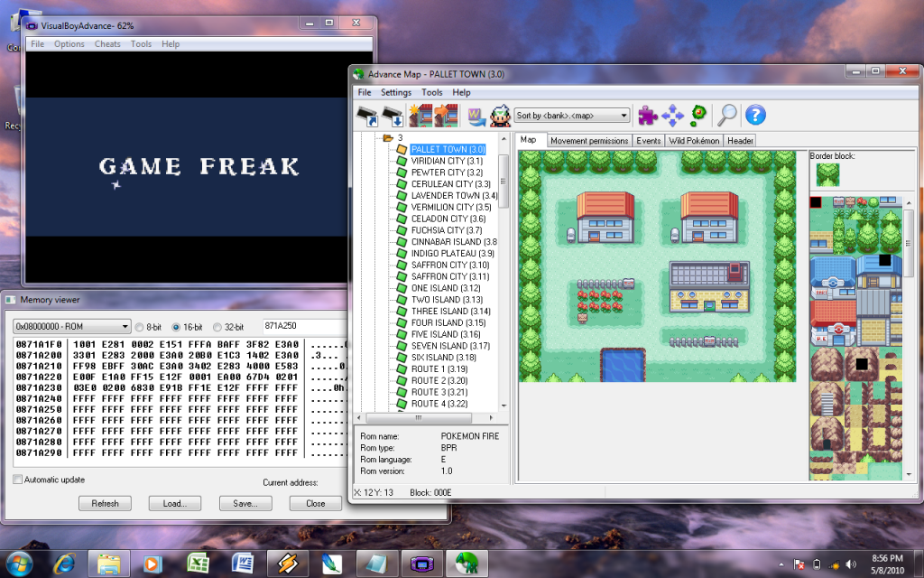Switch to the Wild Pokémon tab
This screenshot has height=578, width=924.
694,141
